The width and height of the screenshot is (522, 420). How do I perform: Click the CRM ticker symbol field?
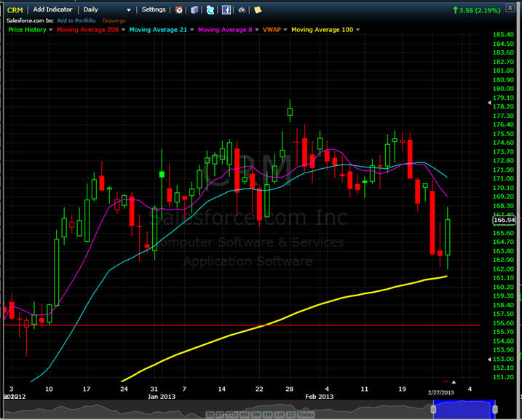pos(15,10)
